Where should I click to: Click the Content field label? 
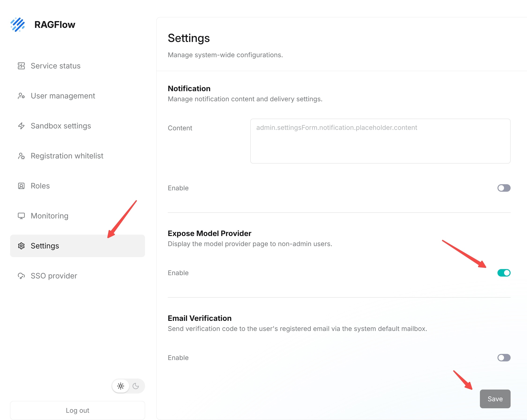[x=180, y=128]
